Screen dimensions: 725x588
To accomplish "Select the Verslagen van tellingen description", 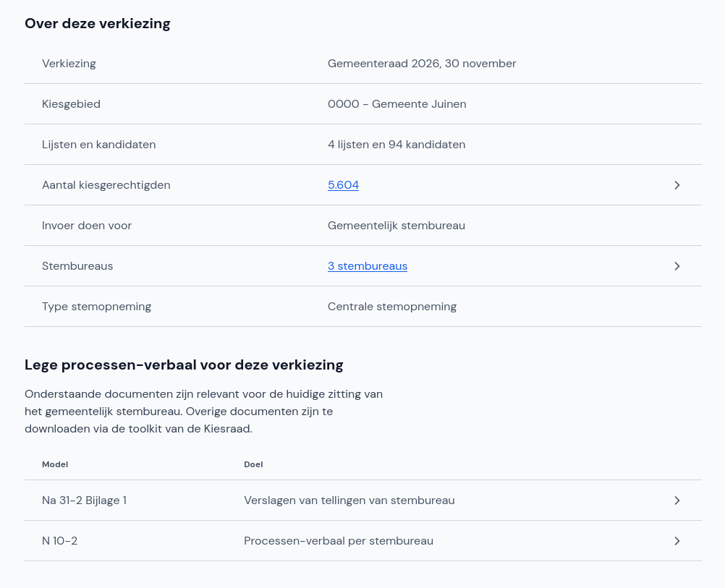I will (x=349, y=500).
